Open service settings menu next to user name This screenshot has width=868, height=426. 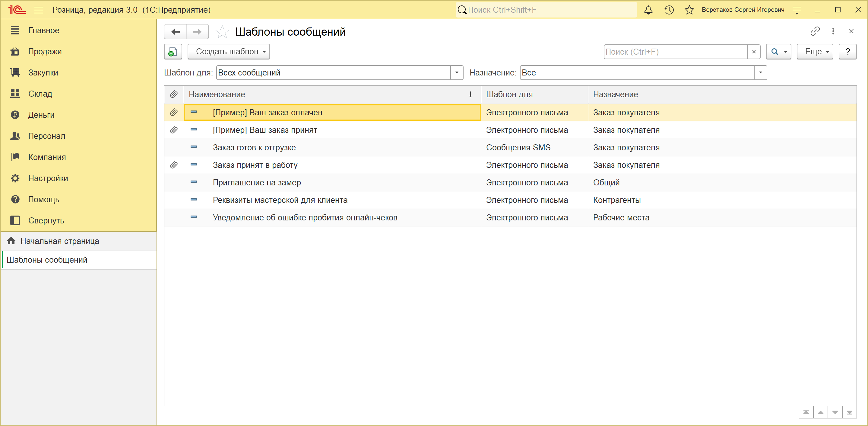pos(797,10)
